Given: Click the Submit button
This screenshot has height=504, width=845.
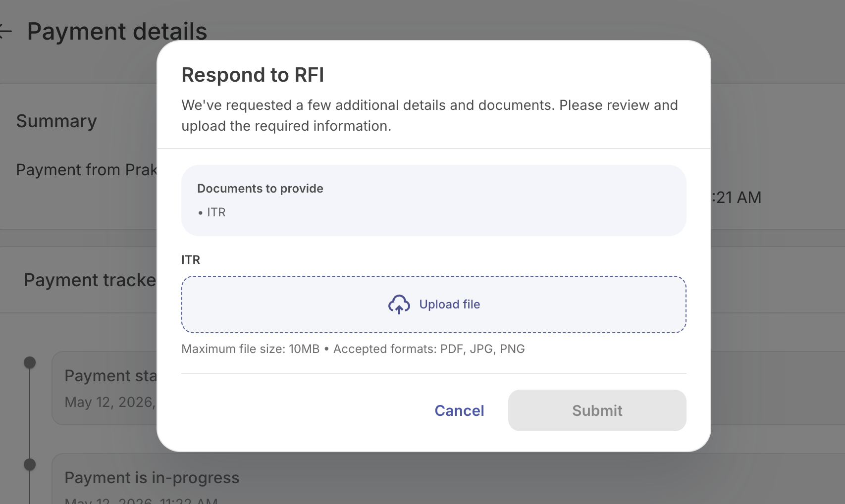Looking at the screenshot, I should 597,410.
